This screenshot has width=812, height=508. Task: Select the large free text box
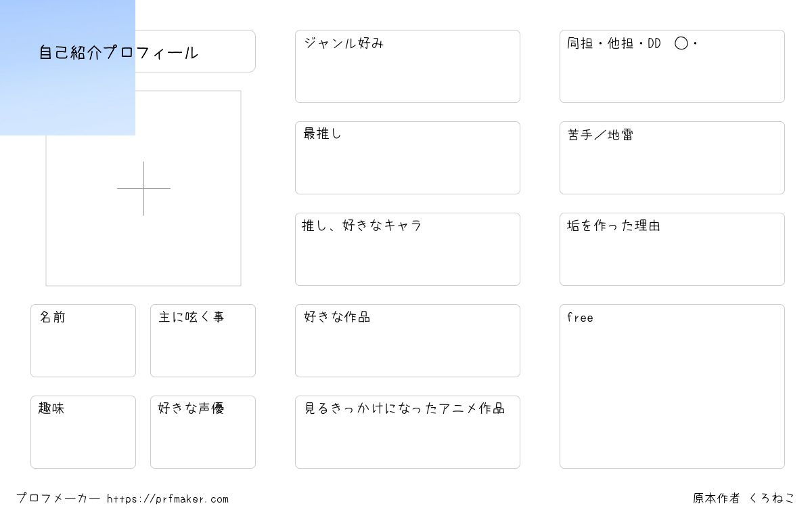(x=672, y=386)
